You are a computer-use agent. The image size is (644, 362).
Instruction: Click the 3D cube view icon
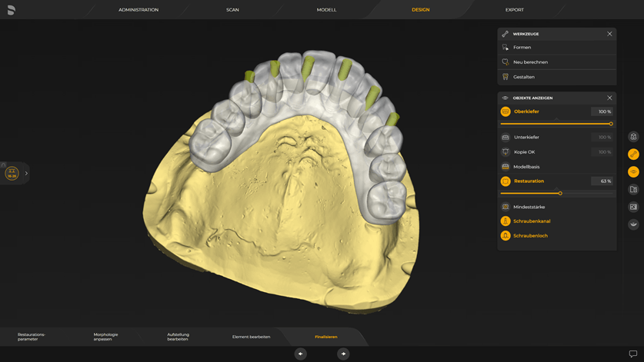[x=633, y=137]
